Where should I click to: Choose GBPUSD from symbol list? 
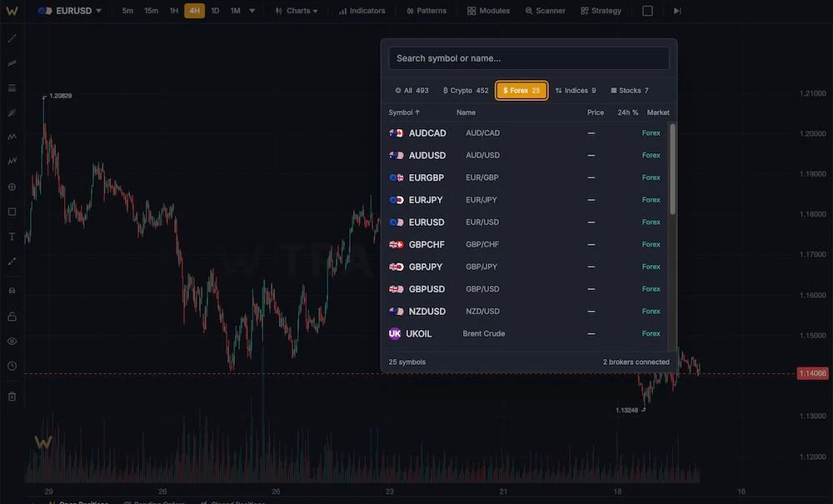pyautogui.click(x=526, y=289)
